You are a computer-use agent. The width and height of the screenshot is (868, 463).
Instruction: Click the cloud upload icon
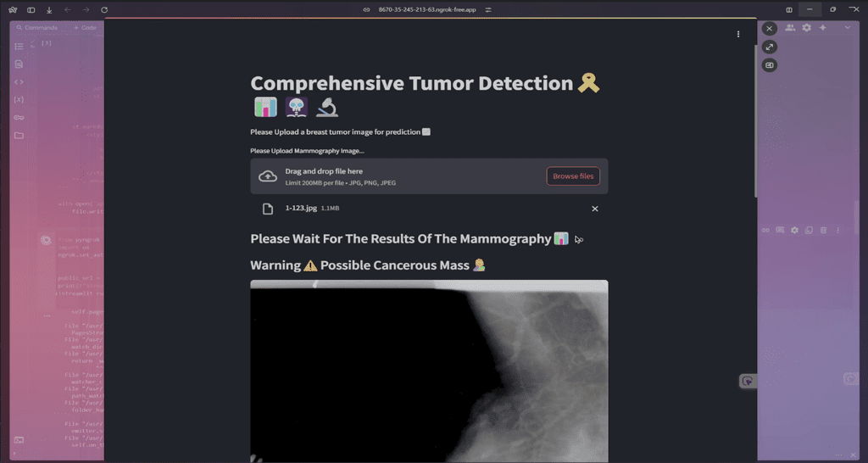268,176
